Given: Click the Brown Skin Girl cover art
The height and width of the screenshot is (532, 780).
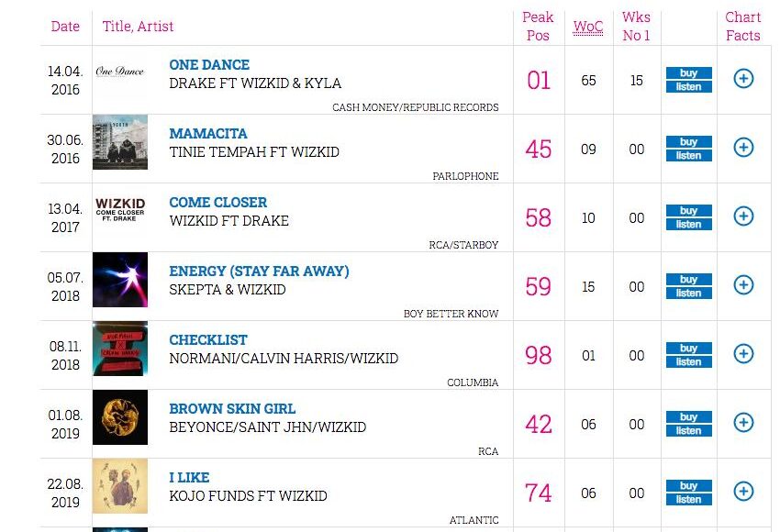Looking at the screenshot, I should click(120, 417).
